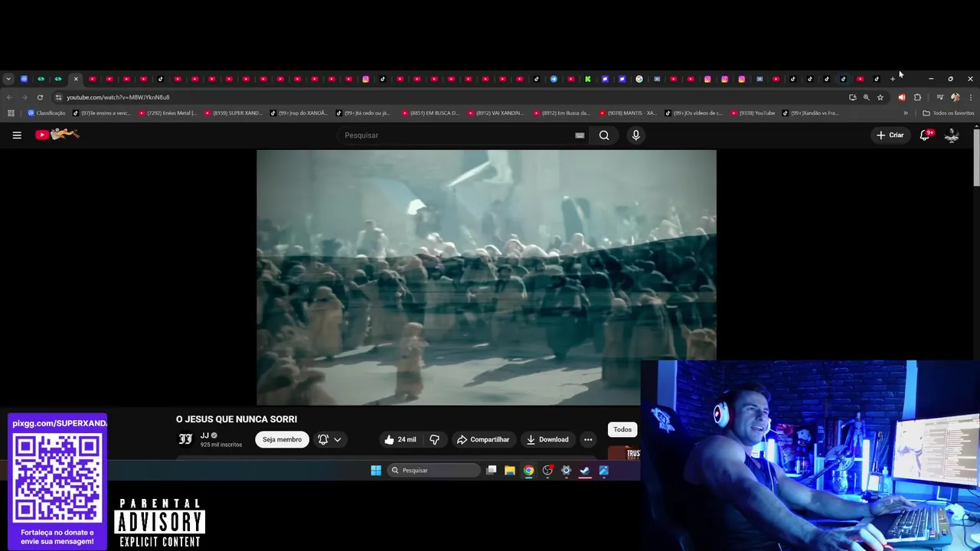Open the MANTIS - XA bookmark
Viewport: 980px width, 551px height.
628,113
